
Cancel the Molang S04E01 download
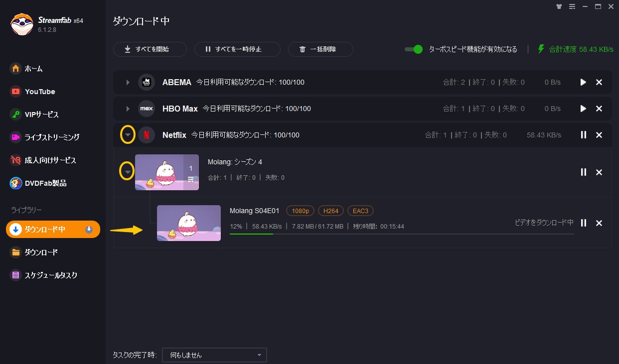click(599, 223)
